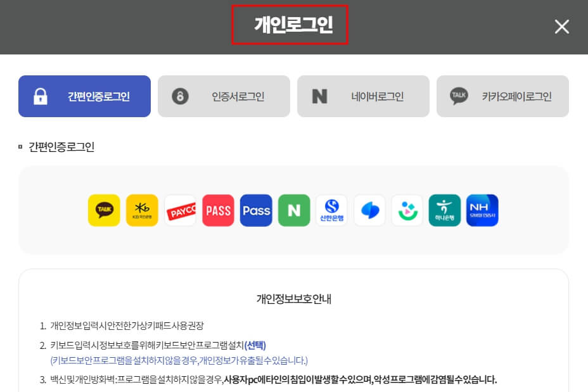Switch to the 인증서로그인 tab
Screen dimensions: 588x392
pyautogui.click(x=224, y=96)
